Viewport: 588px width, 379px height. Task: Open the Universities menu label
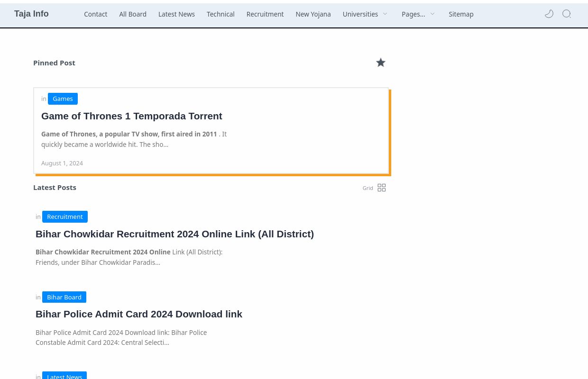360,14
